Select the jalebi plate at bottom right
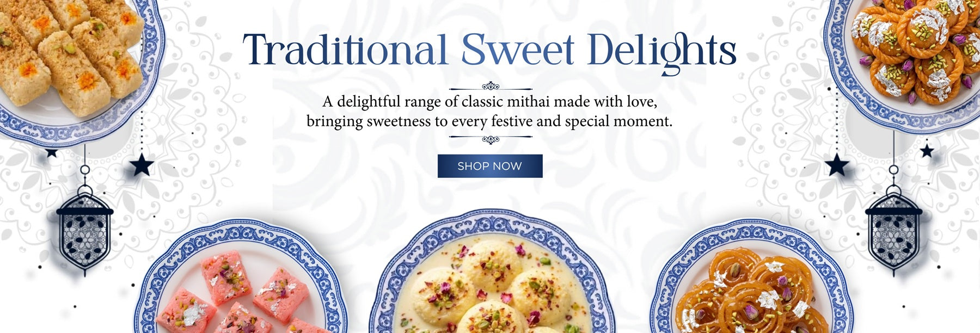 click(x=751, y=276)
